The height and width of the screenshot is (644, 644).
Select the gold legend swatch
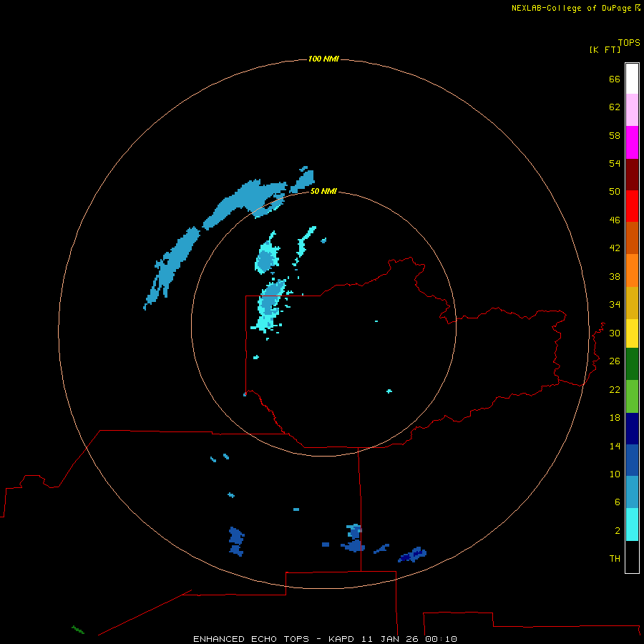(632, 303)
